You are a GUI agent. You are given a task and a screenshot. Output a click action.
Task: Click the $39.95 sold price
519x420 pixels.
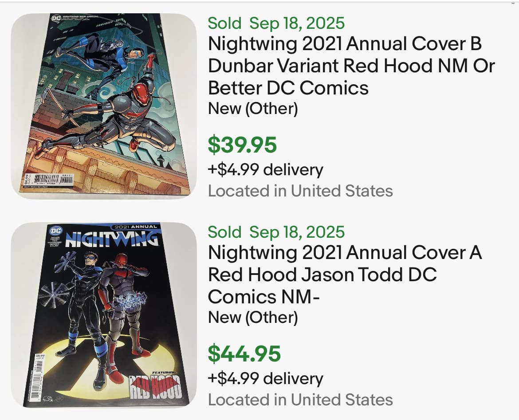tap(242, 145)
